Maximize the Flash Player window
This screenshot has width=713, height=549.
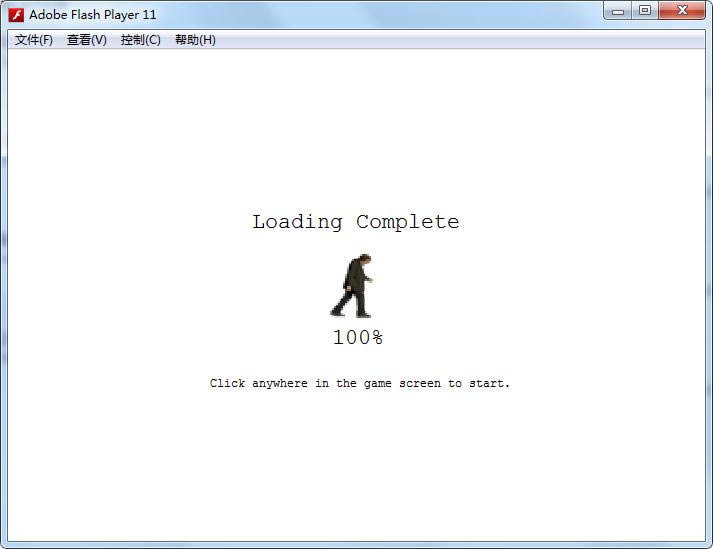click(645, 11)
